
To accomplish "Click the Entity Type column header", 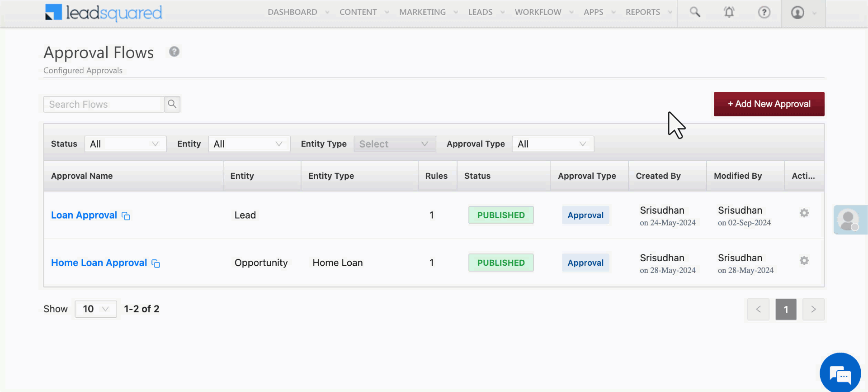I will (359, 176).
